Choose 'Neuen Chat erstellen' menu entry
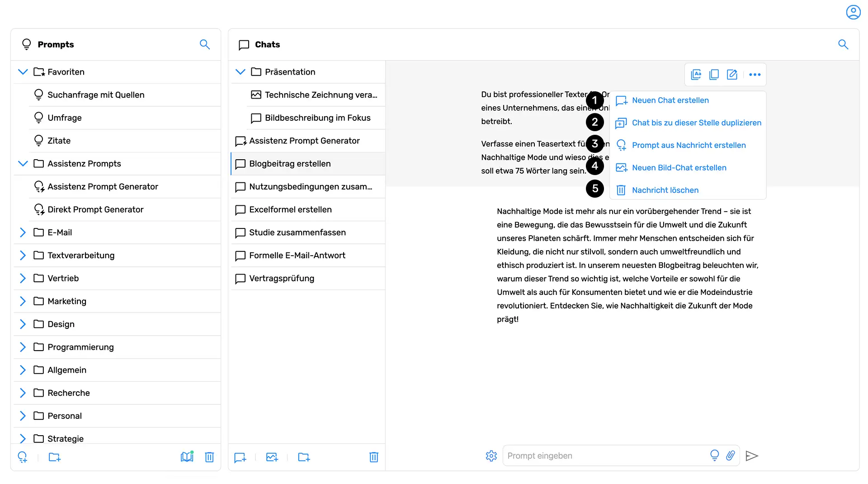The height and width of the screenshot is (484, 868). pos(688,100)
